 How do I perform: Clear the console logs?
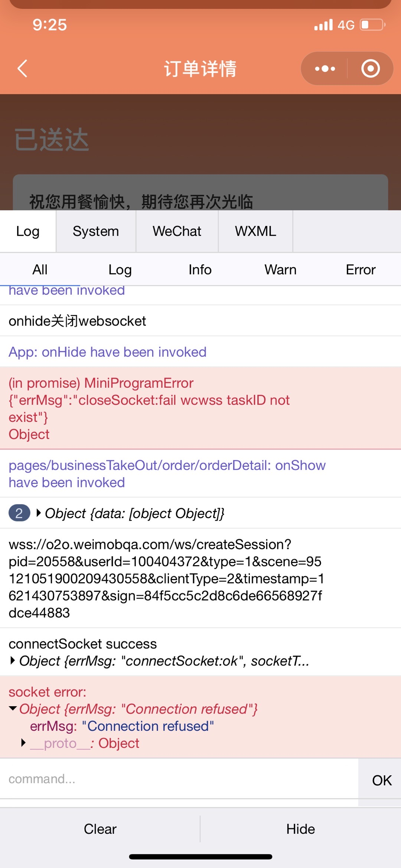point(100,829)
